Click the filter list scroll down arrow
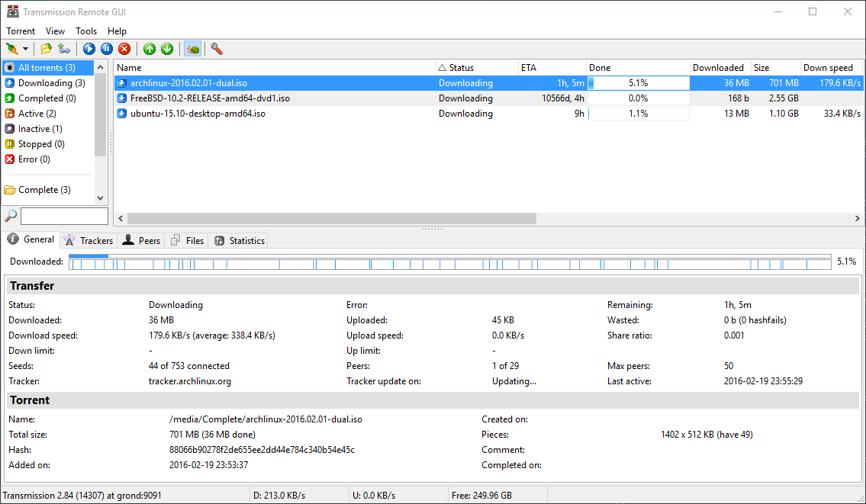Image resolution: width=866 pixels, height=504 pixels. (x=100, y=198)
